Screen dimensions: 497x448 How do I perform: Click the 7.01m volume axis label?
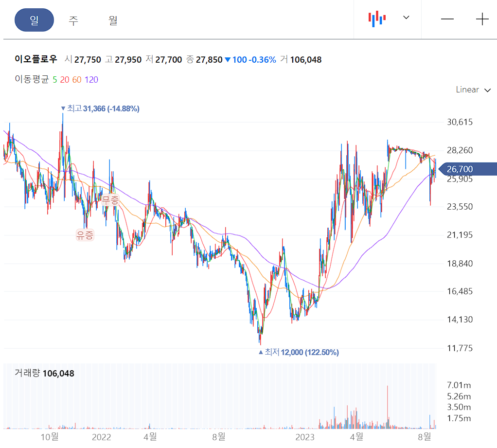[x=459, y=385]
